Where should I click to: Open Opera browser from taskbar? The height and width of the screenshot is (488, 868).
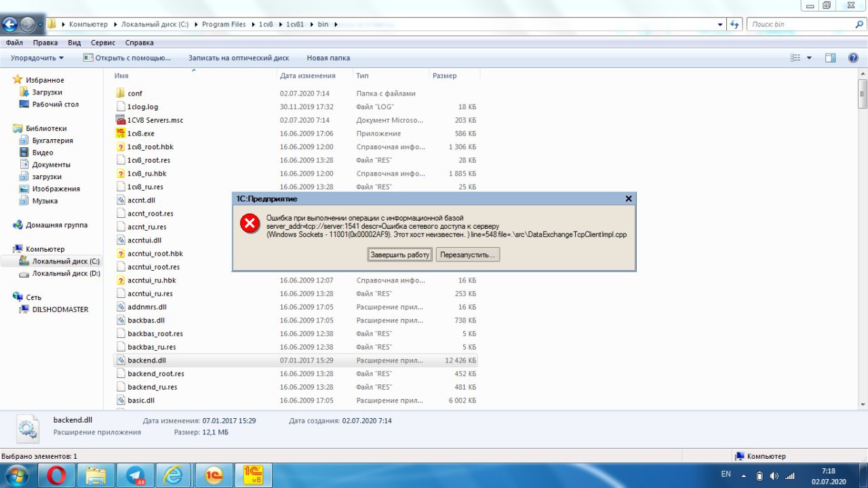56,475
